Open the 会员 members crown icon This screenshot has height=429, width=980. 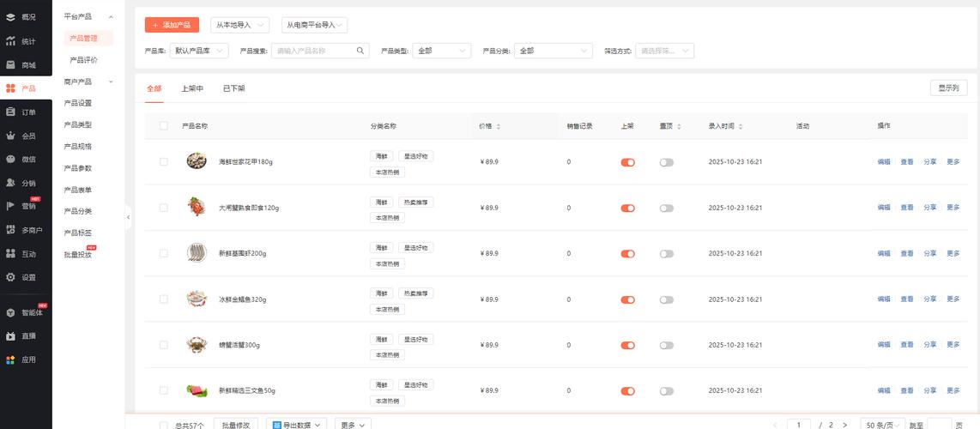10,136
